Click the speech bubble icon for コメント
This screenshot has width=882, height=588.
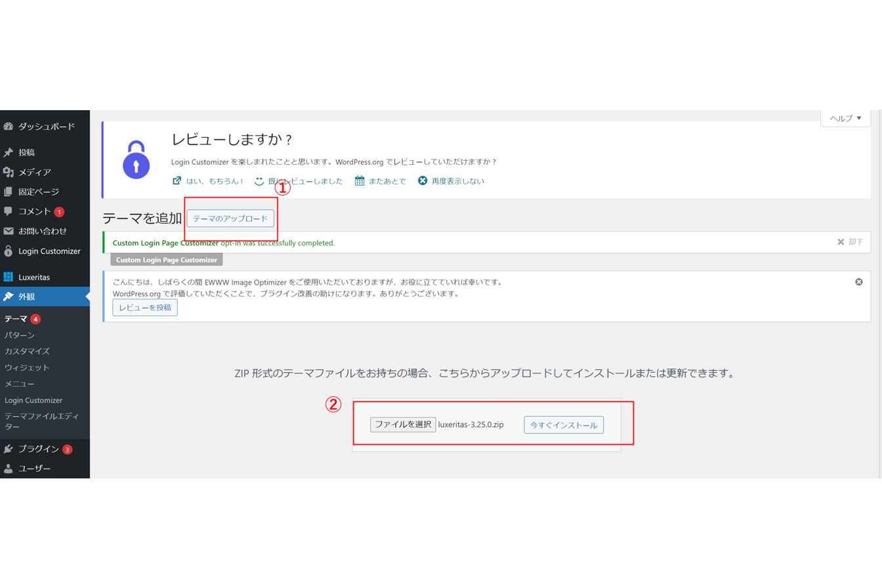pos(9,211)
